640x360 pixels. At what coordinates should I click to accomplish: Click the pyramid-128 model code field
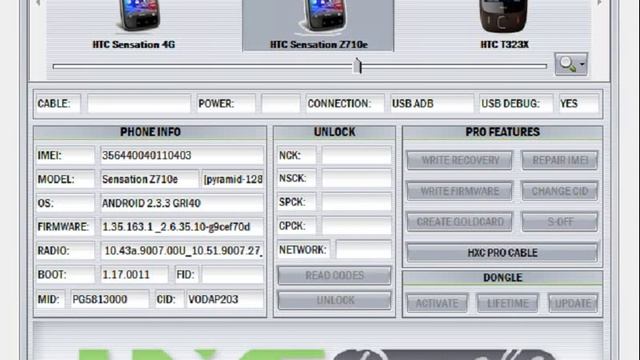(233, 179)
